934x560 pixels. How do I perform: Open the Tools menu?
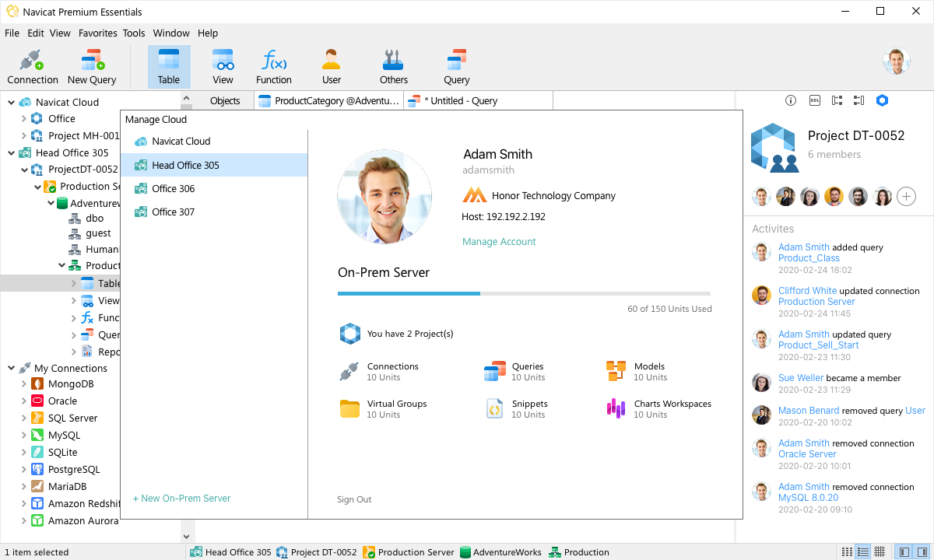(134, 33)
